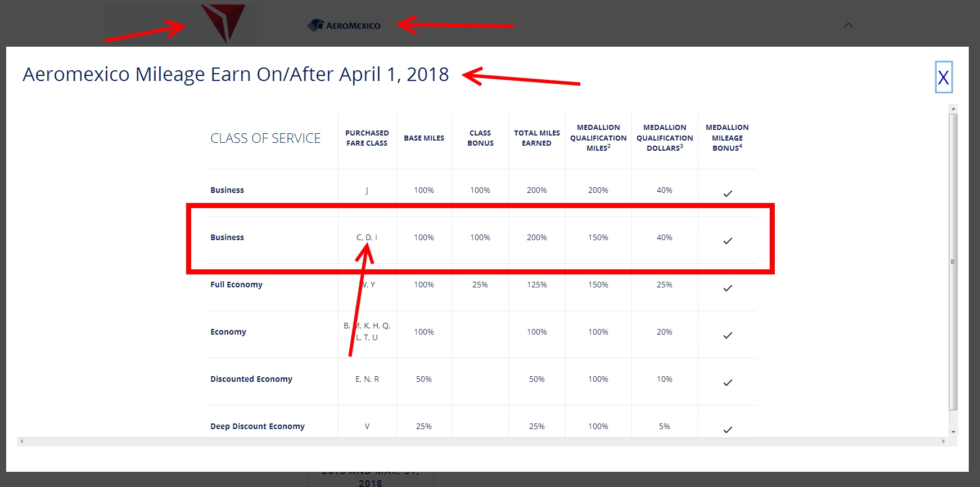Click the Class of Service header
Viewport: 980px width, 487px height.
pos(265,138)
